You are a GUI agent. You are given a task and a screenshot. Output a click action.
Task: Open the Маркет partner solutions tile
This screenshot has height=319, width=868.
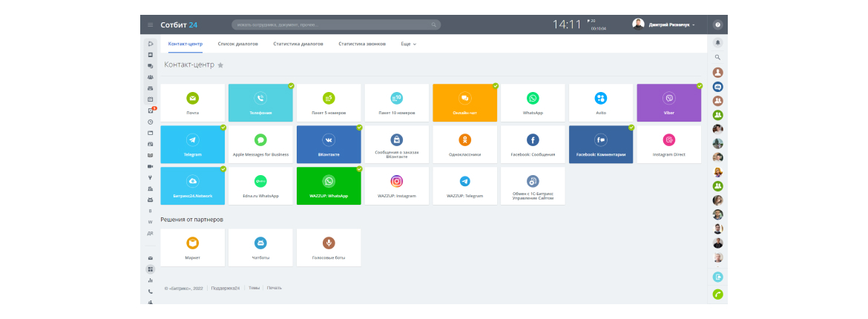[x=193, y=248]
